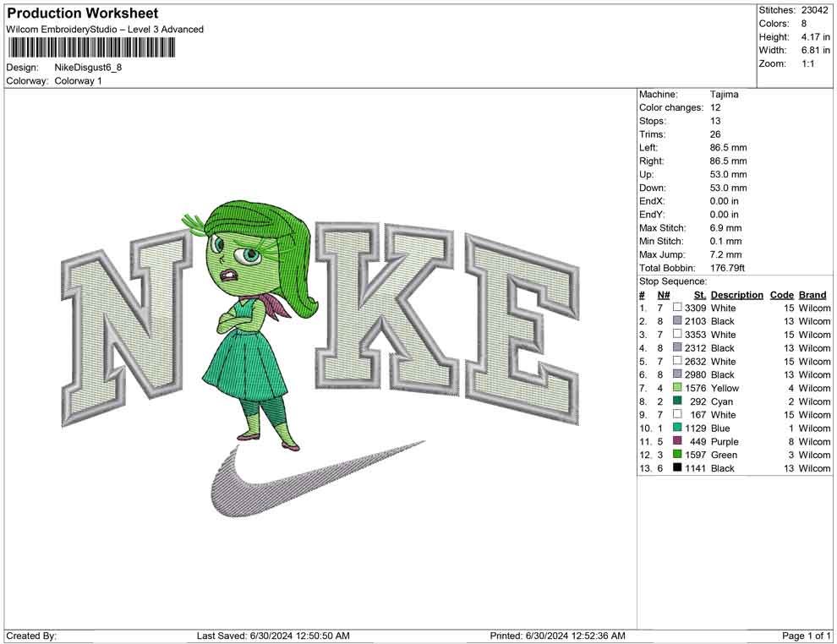Click the dark teal swatch for 292 Cyan
The width and height of the screenshot is (837, 644).
pos(677,401)
